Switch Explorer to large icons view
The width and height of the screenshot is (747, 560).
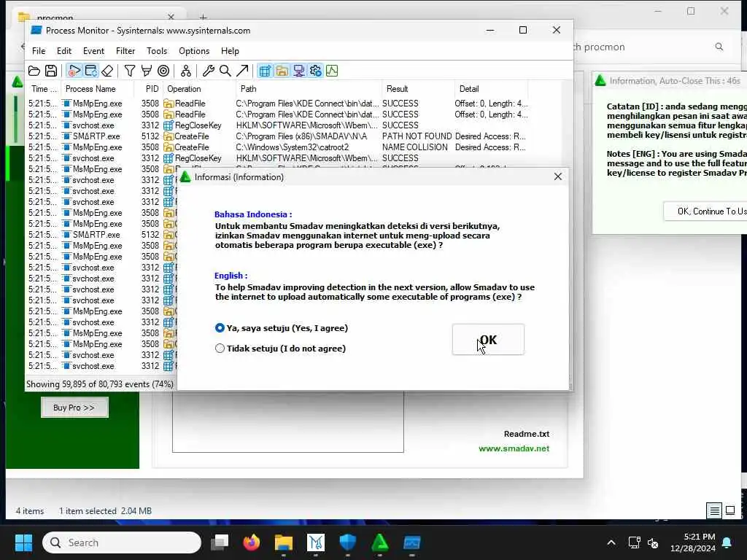[730, 511]
